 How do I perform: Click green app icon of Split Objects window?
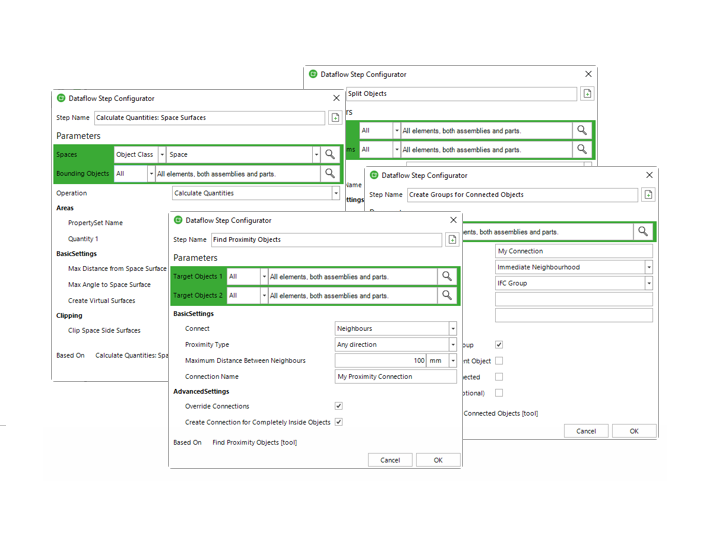click(313, 74)
